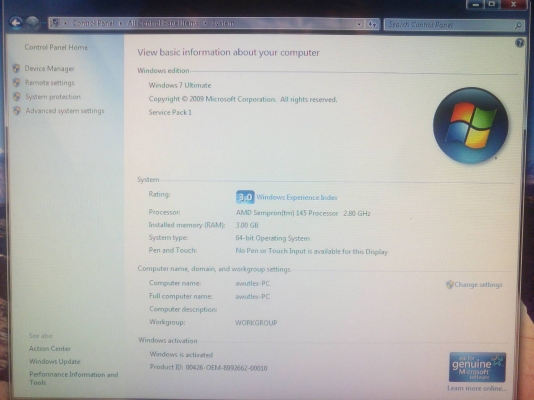Click the Refresh button beside address bar

(x=372, y=24)
